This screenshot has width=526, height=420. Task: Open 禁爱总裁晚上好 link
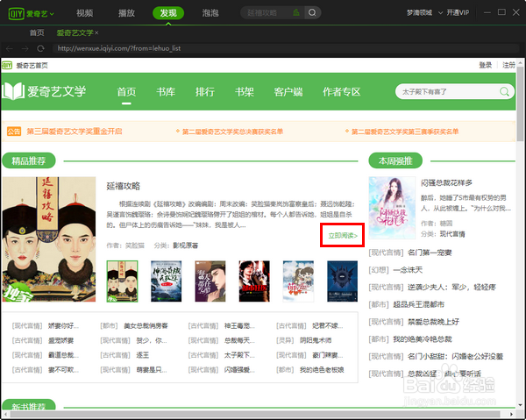tap(433, 322)
